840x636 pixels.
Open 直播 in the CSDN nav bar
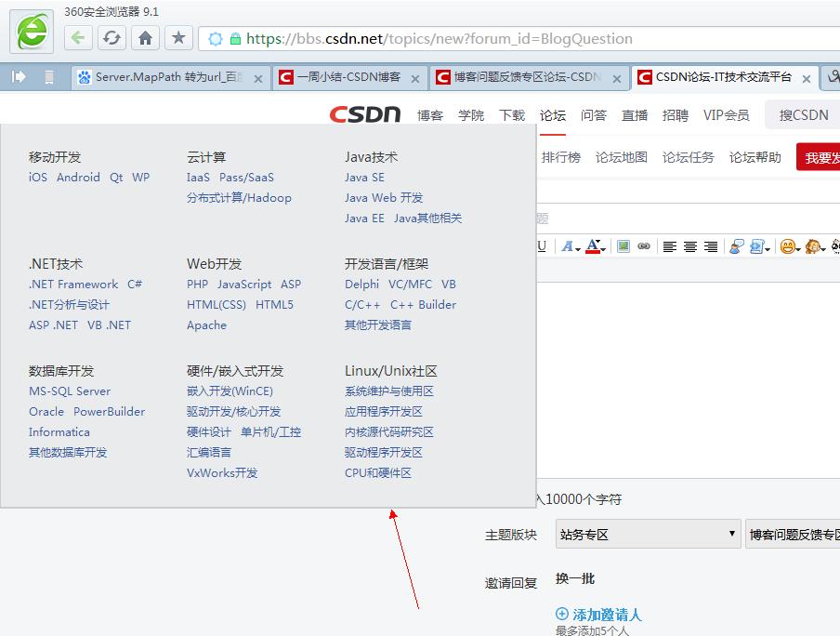coord(635,114)
